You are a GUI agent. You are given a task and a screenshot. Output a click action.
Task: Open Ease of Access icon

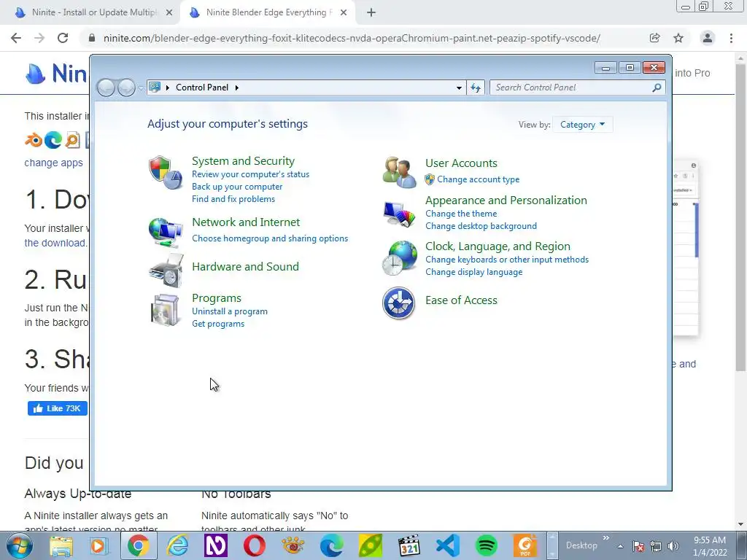tap(399, 303)
